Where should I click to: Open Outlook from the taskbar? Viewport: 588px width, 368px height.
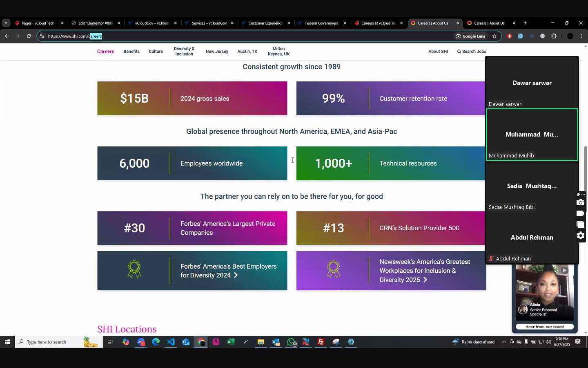[186, 342]
